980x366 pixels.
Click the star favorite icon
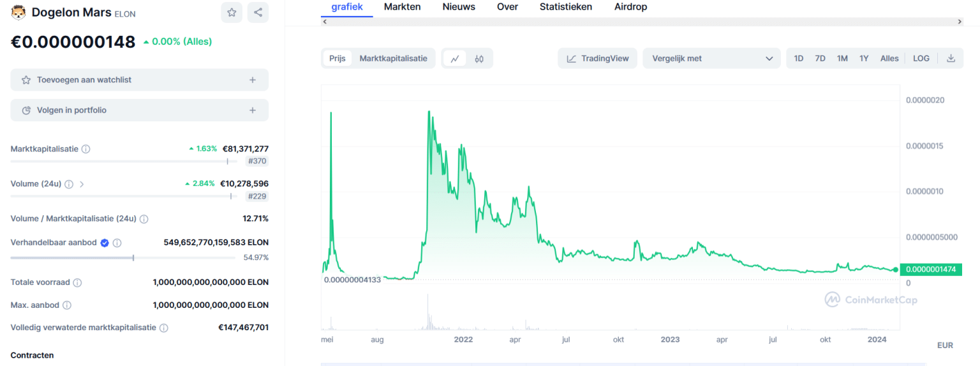[232, 12]
